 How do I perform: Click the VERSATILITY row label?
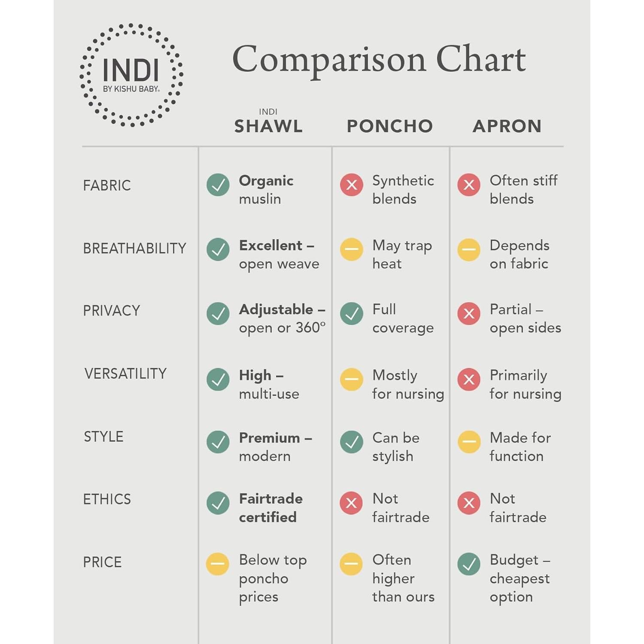(x=125, y=374)
